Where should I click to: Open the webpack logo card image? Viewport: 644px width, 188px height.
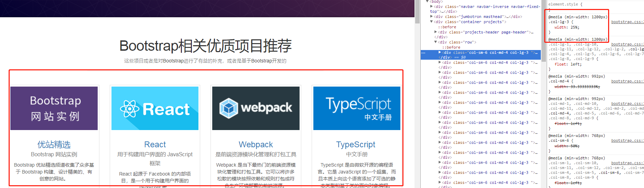[256, 108]
